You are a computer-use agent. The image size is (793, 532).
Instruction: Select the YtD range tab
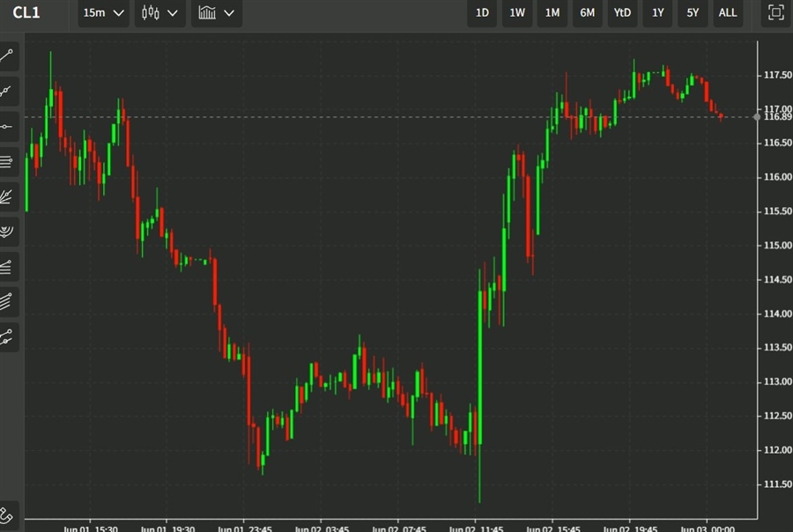coord(623,13)
